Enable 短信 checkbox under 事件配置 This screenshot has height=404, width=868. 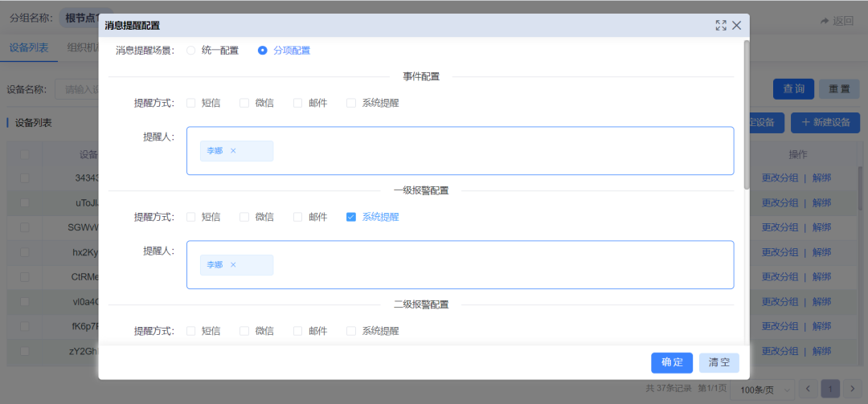[191, 103]
